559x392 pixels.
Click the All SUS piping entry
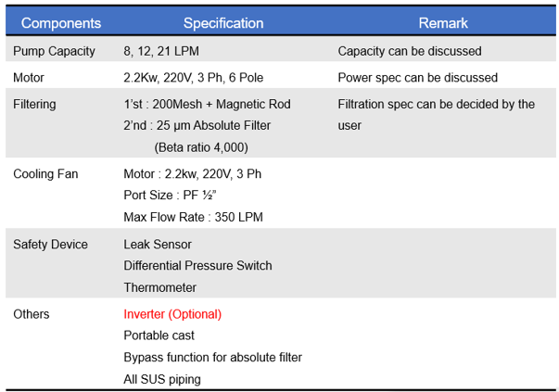click(162, 380)
